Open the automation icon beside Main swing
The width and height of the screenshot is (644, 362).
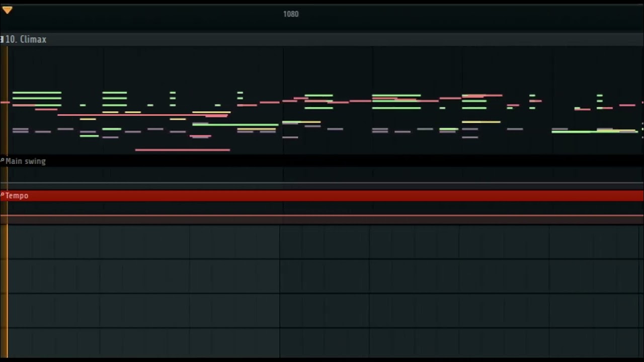coord(2,161)
